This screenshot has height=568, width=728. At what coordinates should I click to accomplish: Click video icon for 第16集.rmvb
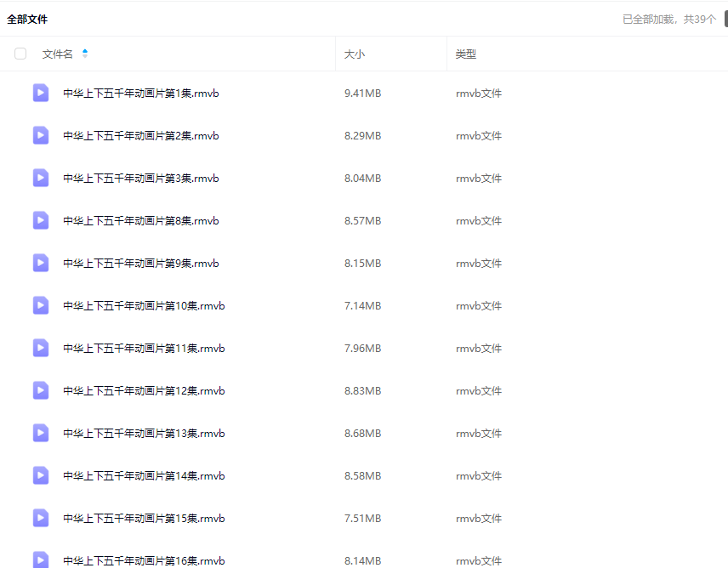(x=41, y=559)
